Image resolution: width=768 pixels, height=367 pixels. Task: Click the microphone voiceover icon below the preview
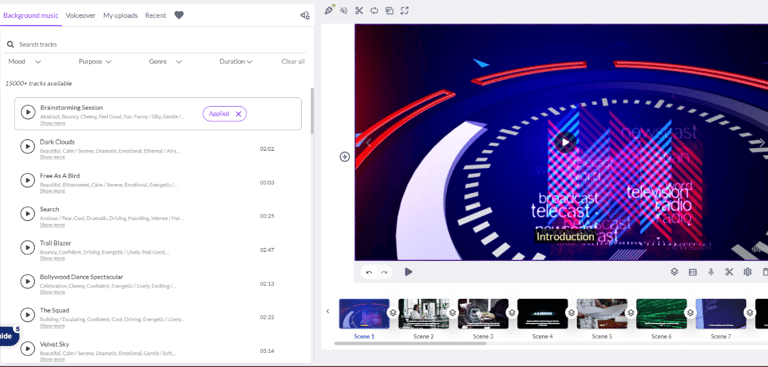point(711,272)
